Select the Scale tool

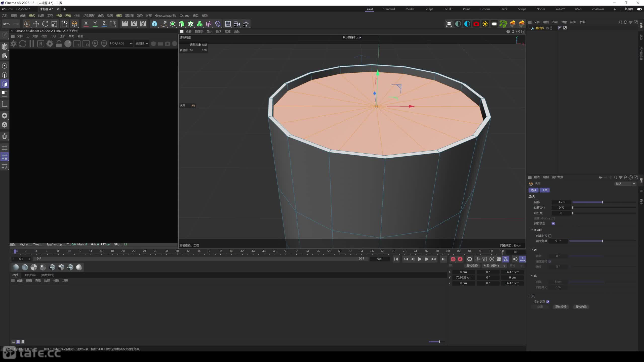pos(54,24)
